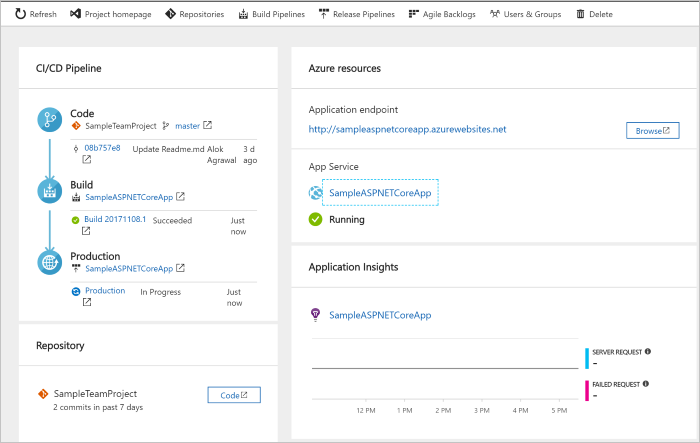Click the Code stage branch icon
This screenshot has height=443, width=700.
pyautogui.click(x=50, y=120)
